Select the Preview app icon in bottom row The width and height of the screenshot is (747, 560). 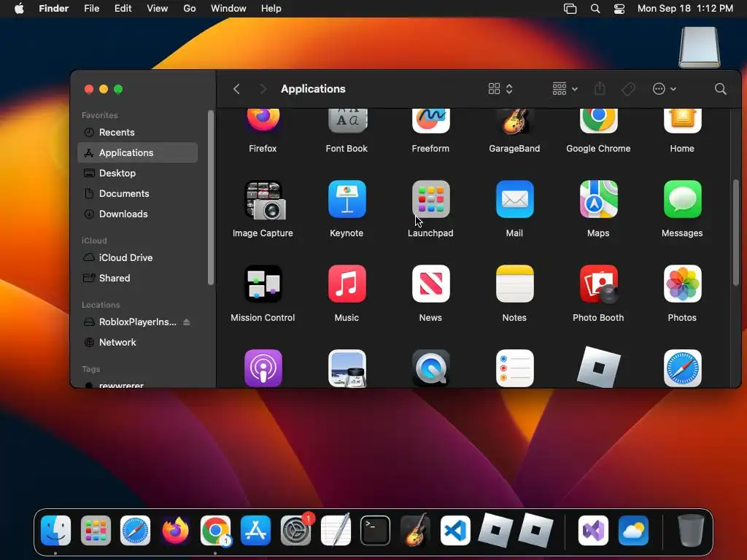pos(347,368)
